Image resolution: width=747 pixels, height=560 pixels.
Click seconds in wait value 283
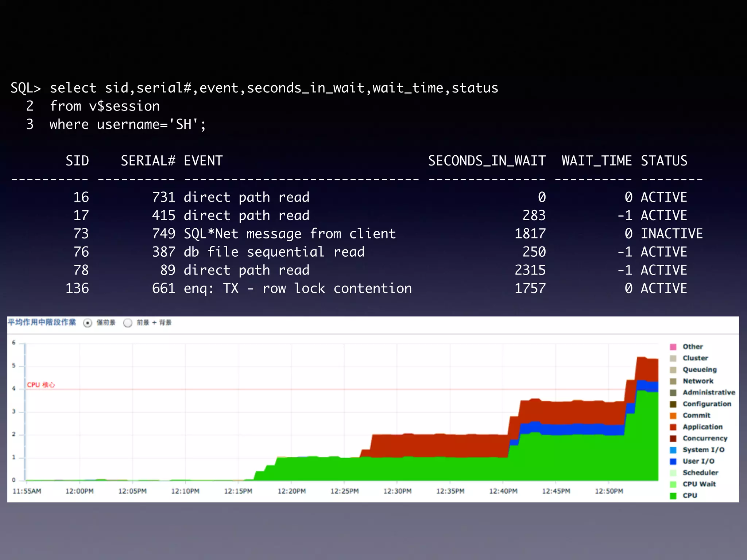pyautogui.click(x=534, y=215)
